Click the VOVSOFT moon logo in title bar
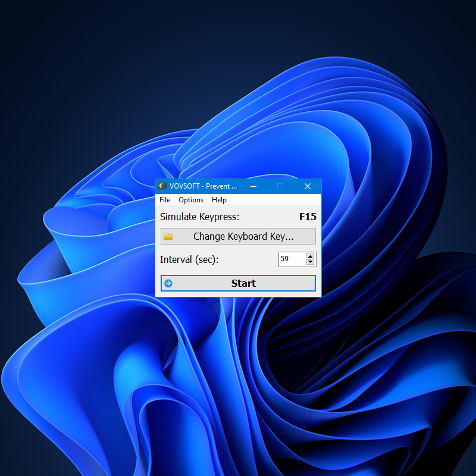This screenshot has width=476, height=476. pyautogui.click(x=162, y=186)
